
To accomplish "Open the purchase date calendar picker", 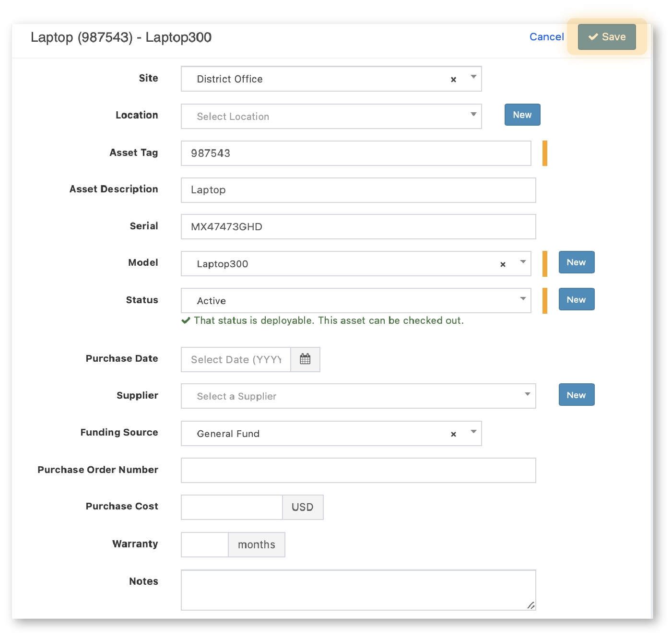I will (305, 359).
